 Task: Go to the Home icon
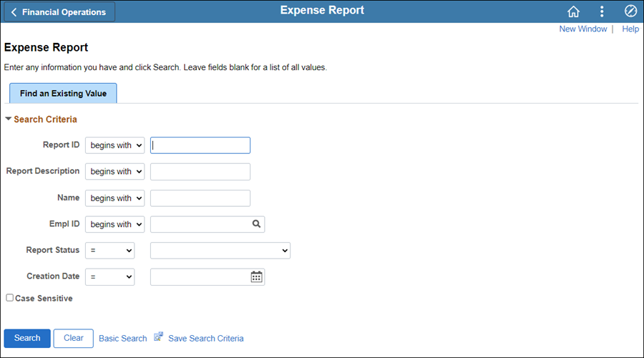tap(573, 11)
